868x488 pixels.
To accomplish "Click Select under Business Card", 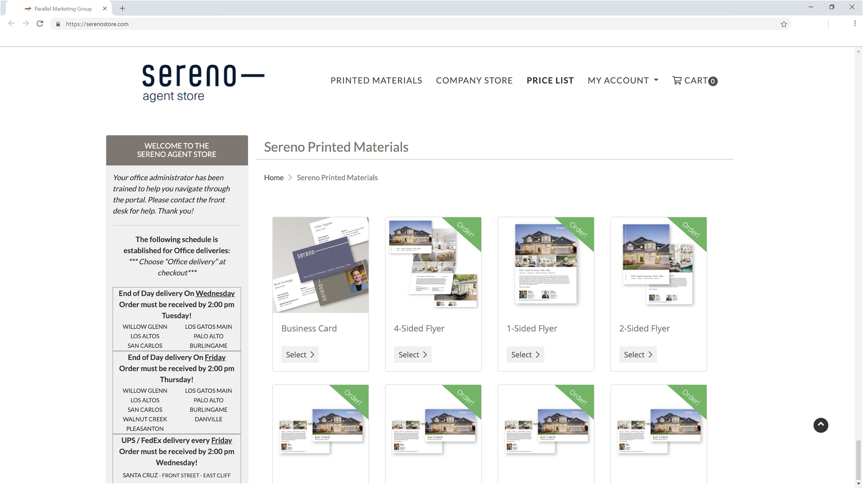I will click(x=300, y=354).
